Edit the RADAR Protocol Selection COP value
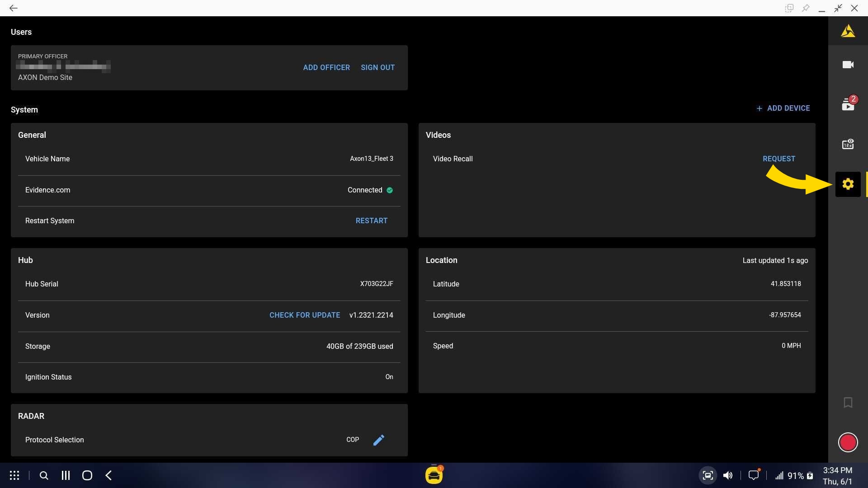The width and height of the screenshot is (868, 488). [x=379, y=440]
